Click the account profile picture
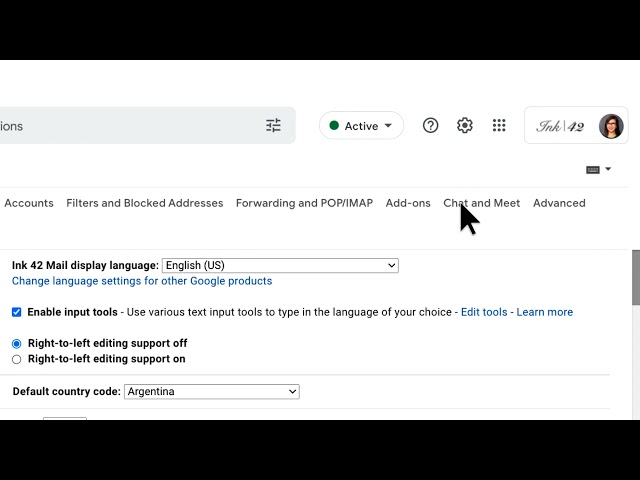Screen dimensions: 640x480 (x=611, y=126)
